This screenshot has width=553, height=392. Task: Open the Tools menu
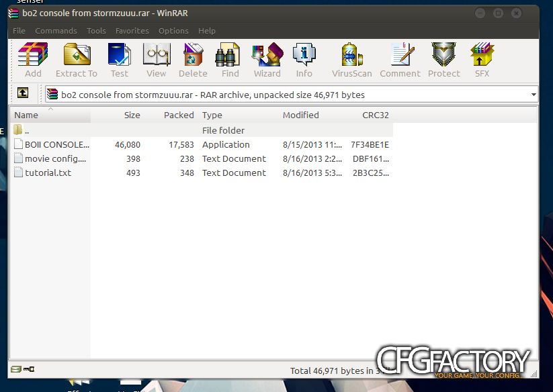click(96, 31)
